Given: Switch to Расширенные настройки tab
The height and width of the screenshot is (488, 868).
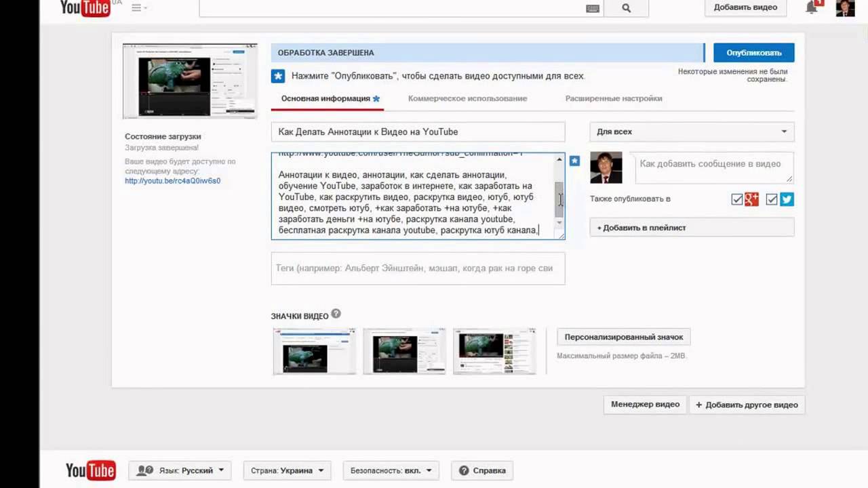Looking at the screenshot, I should tap(614, 98).
